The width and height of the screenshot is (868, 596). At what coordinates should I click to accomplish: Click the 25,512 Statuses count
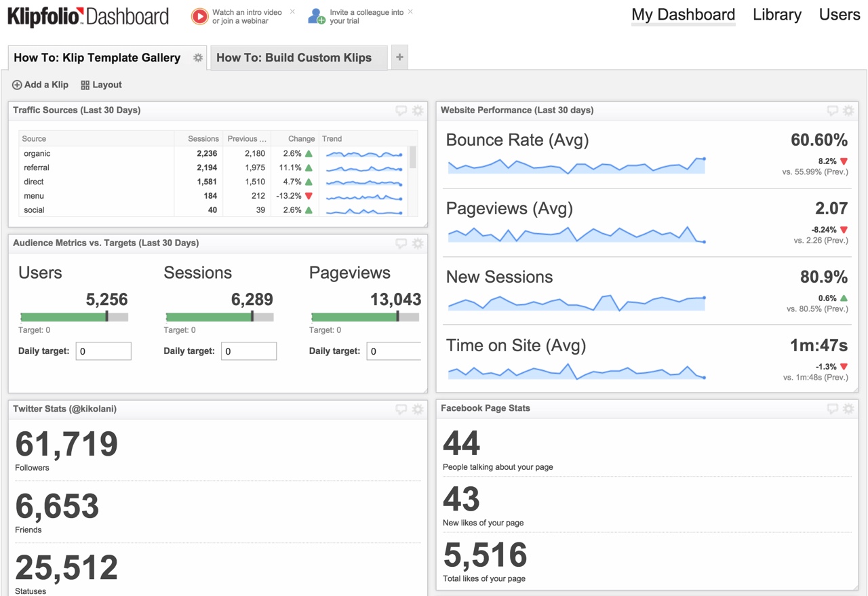click(x=66, y=568)
